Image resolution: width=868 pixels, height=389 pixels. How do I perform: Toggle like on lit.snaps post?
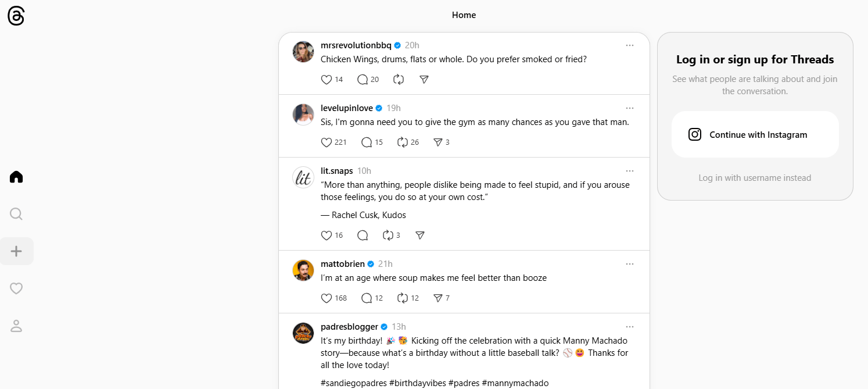pos(327,235)
